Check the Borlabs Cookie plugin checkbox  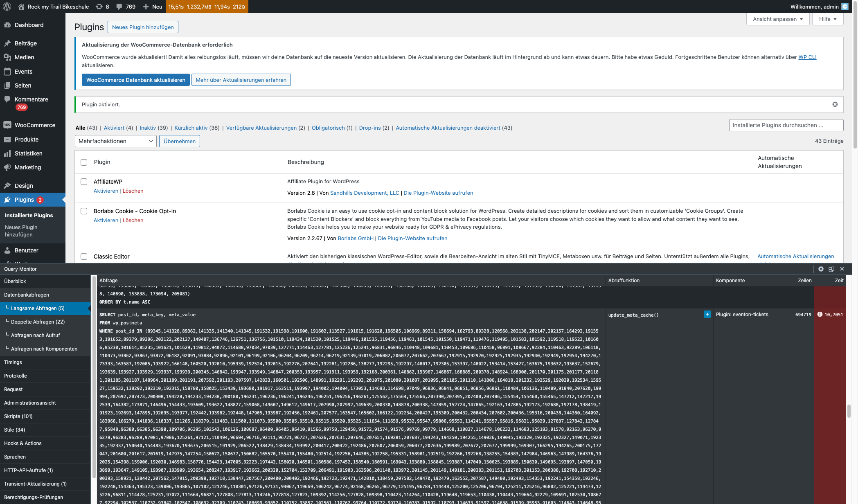84,211
